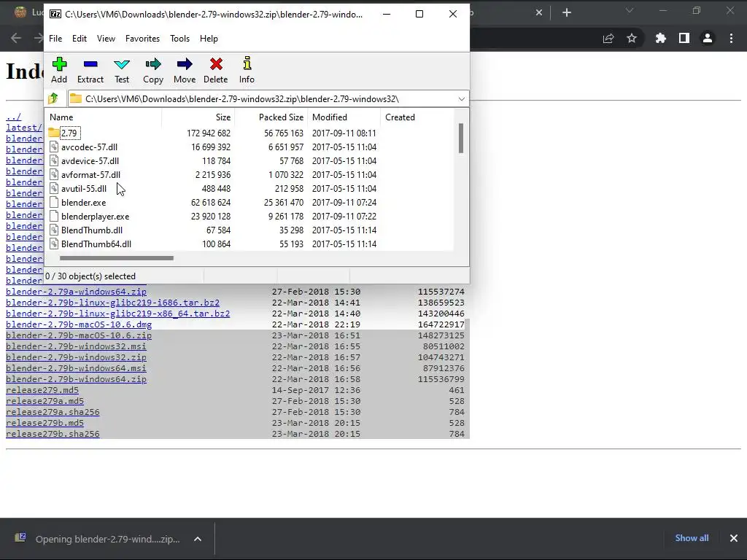Open Chrome share page icon

(608, 38)
